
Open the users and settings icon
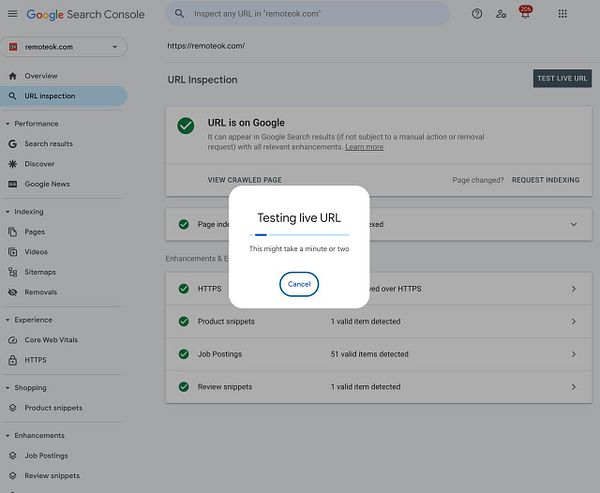pos(501,14)
